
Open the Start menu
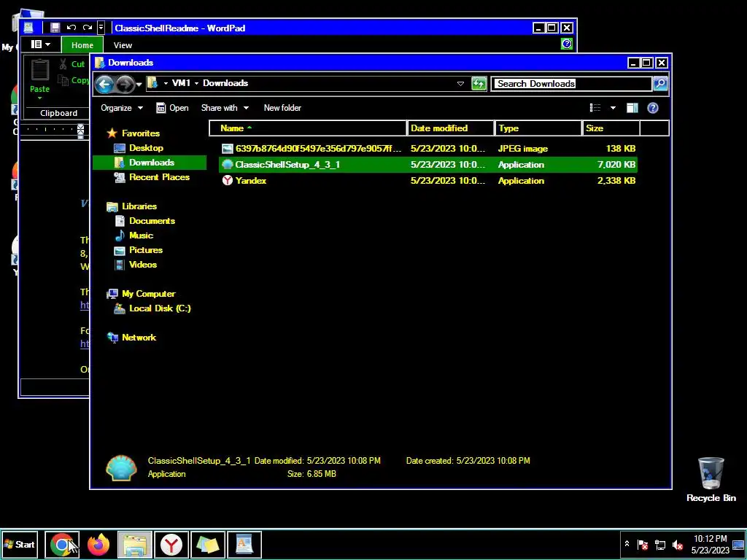20,544
